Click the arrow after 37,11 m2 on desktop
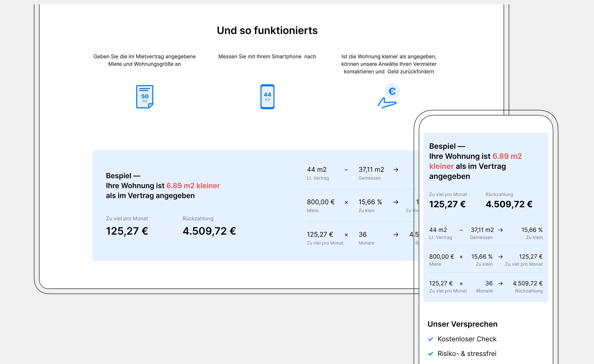Image resolution: width=594 pixels, height=364 pixels. 396,170
